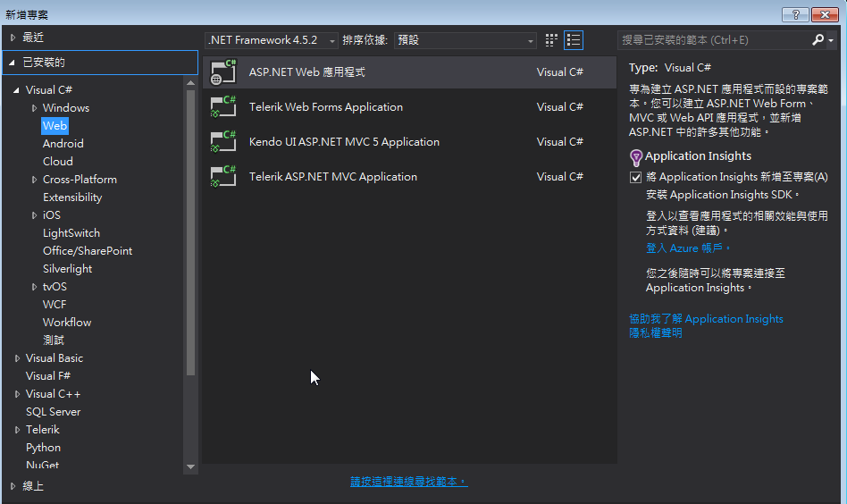Select the Office/SharePoint category
Viewport: 847px width, 504px height.
[88, 250]
